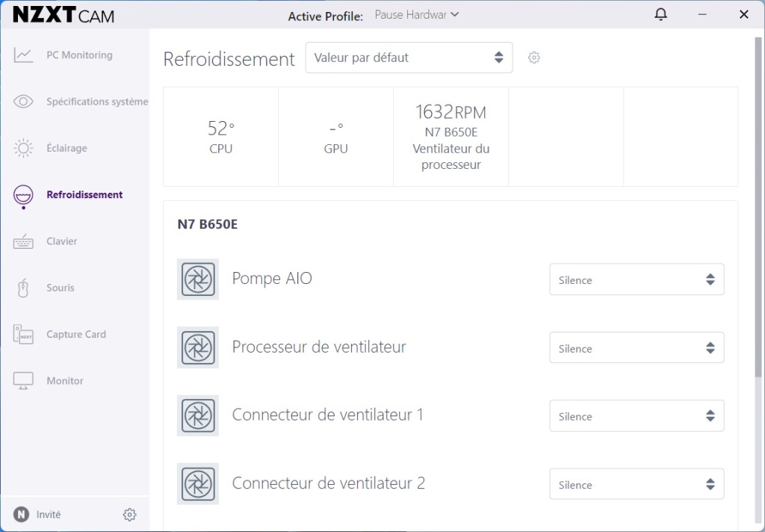765x532 pixels.
Task: Click the PC Monitoring chart icon
Action: pos(23,55)
